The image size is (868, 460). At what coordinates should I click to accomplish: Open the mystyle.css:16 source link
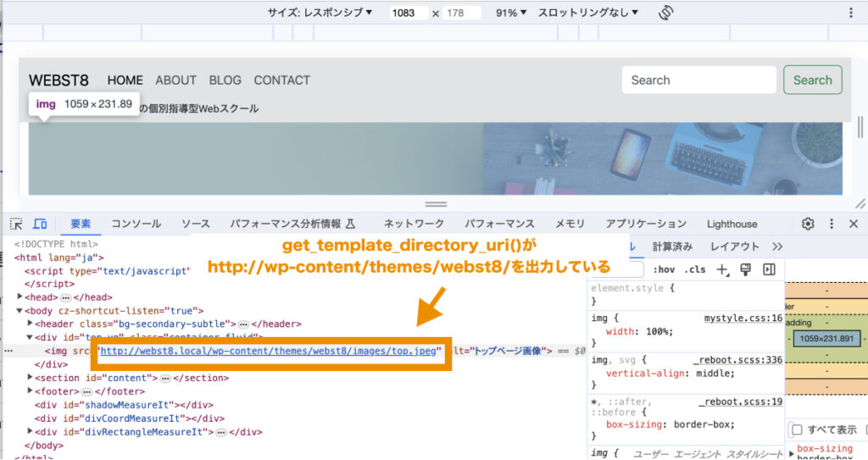click(x=743, y=319)
